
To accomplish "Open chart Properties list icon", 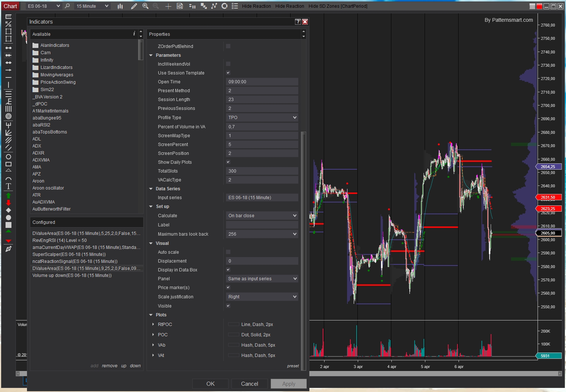I will pos(235,6).
